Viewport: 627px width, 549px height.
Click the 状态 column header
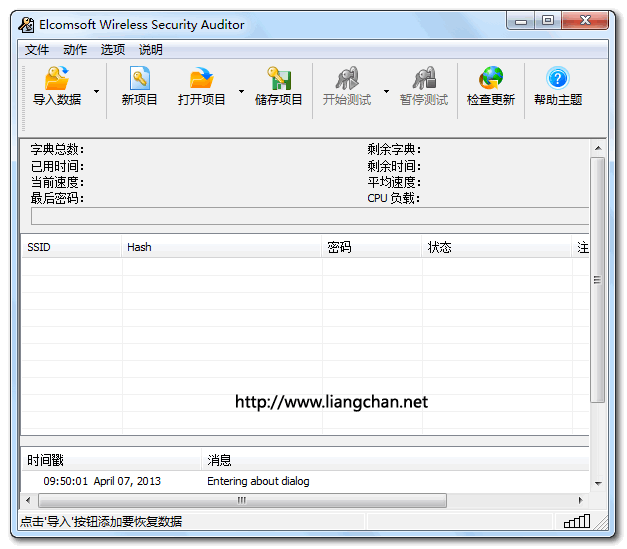pyautogui.click(x=497, y=247)
